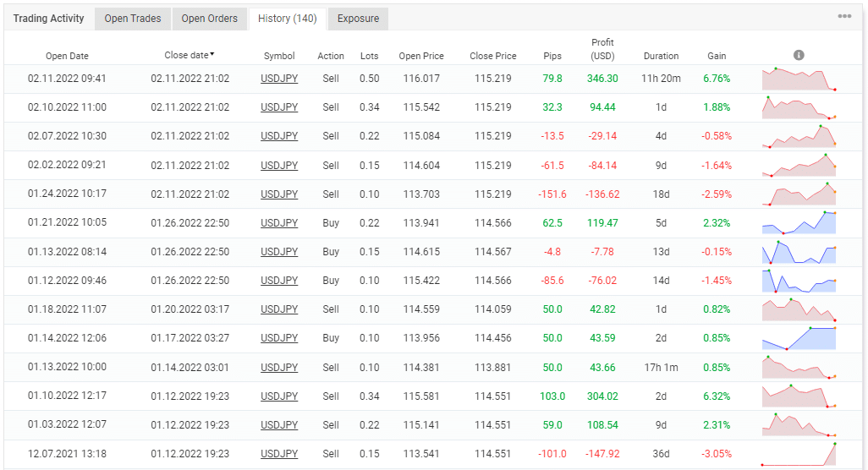
Task: Open USDJPY link in the -84.14 profit row
Action: point(279,166)
